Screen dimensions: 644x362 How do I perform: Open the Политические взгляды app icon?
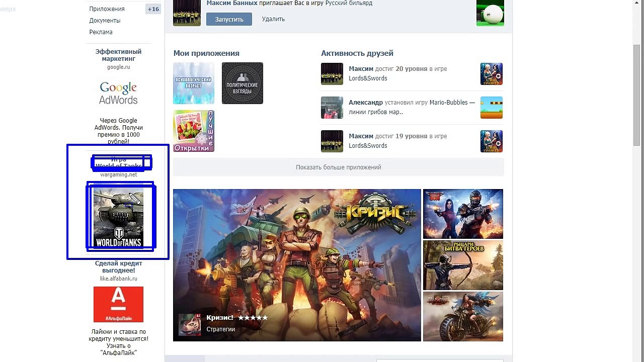(x=243, y=83)
